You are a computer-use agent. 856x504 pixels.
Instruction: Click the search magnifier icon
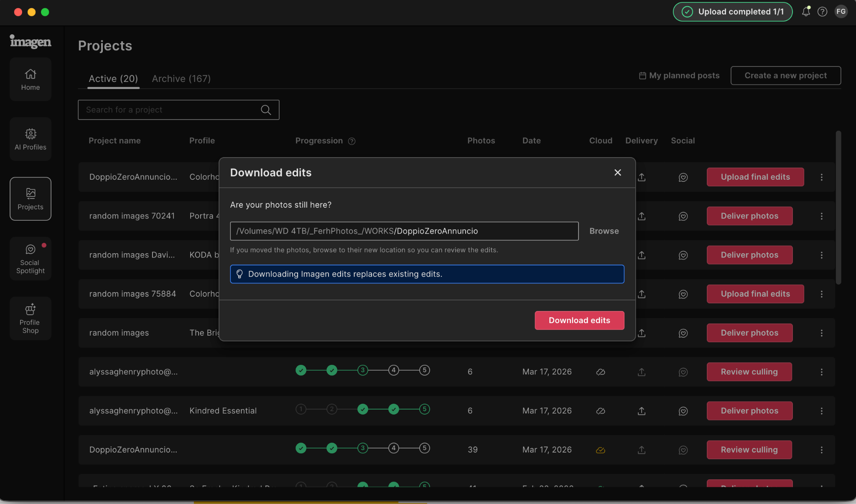pos(266,110)
